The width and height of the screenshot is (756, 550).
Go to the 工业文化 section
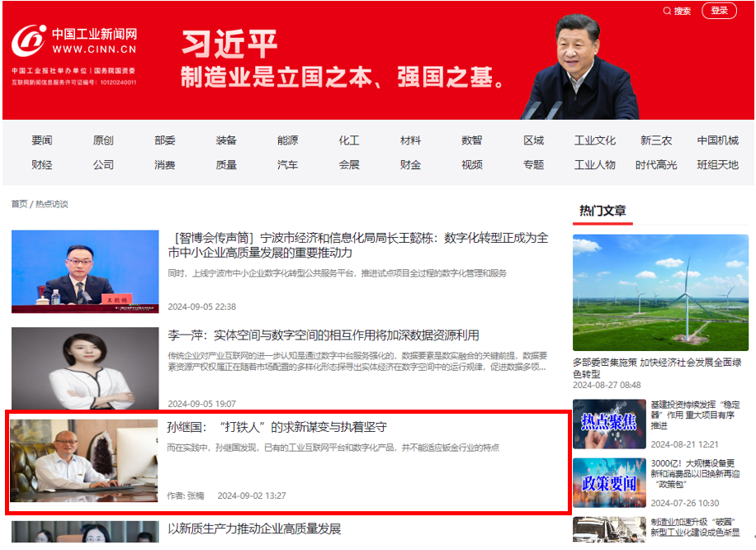(594, 140)
